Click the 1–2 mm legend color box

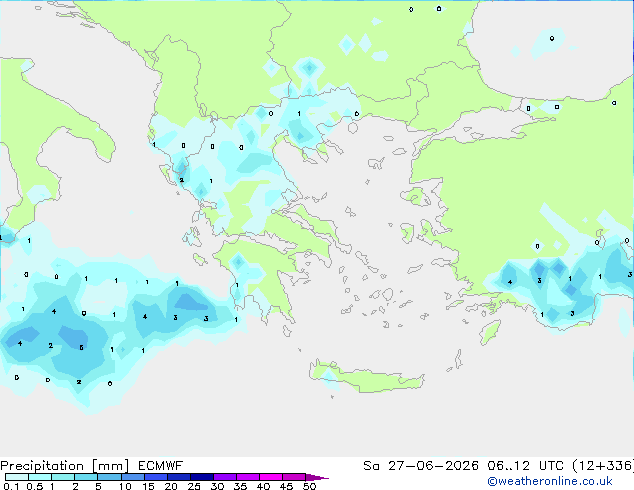(x=63, y=477)
